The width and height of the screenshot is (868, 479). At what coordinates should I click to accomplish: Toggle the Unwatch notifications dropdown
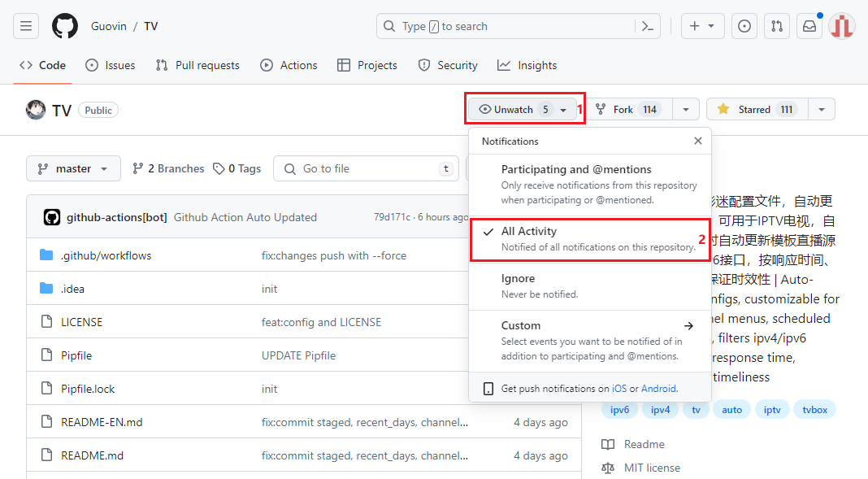523,109
